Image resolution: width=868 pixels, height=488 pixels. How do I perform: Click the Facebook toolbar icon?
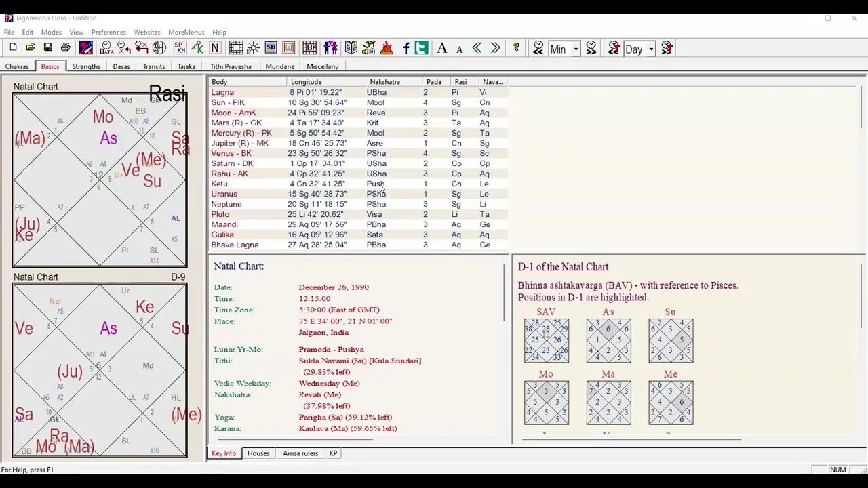(x=406, y=47)
